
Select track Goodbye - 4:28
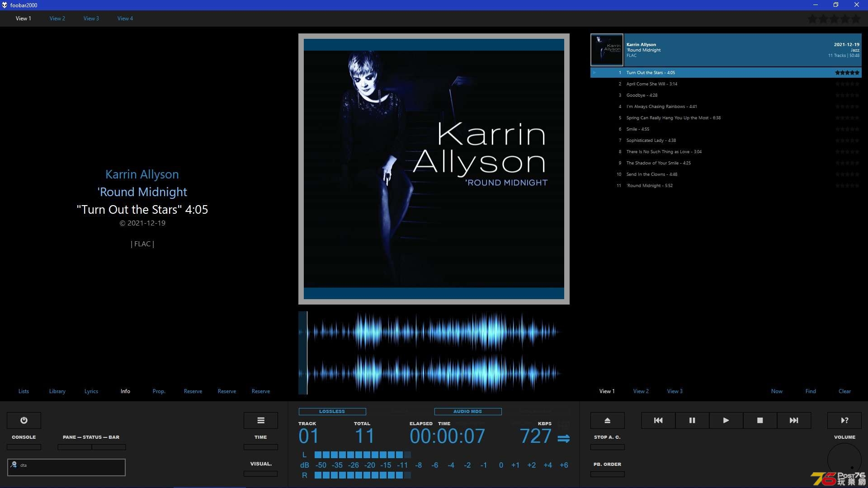[726, 95]
